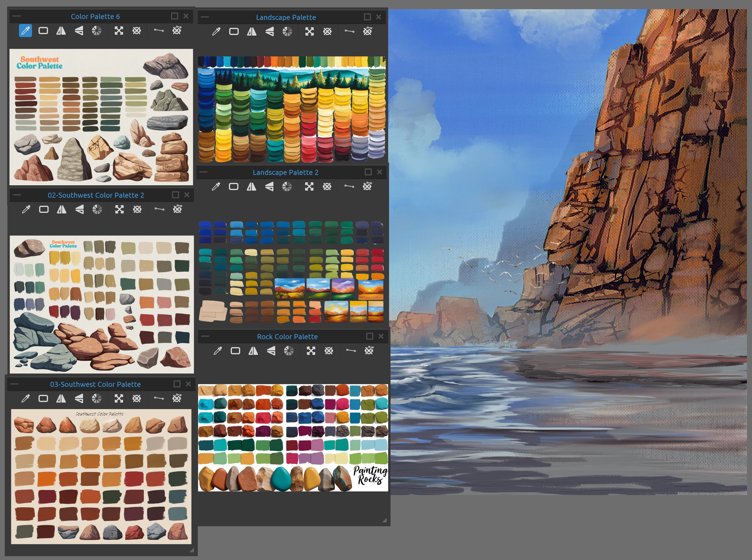Toggle greyscale view in Landscape Palette 2
This screenshot has height=560, width=752.
(287, 187)
